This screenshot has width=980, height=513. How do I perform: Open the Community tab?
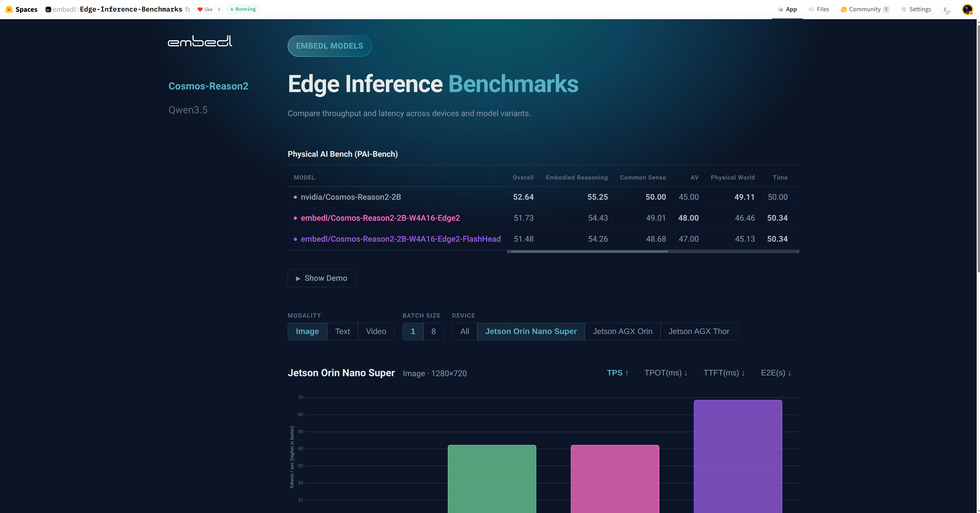865,9
